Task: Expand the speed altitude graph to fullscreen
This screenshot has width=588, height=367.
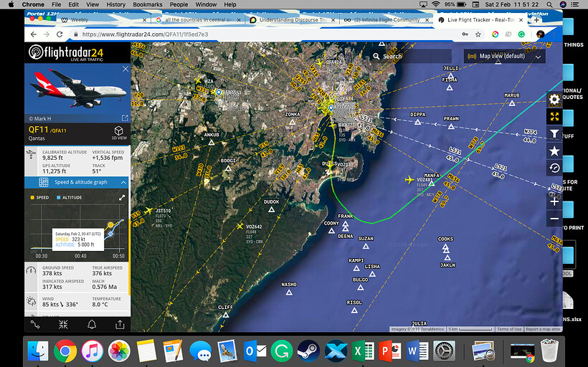Action: [122, 198]
